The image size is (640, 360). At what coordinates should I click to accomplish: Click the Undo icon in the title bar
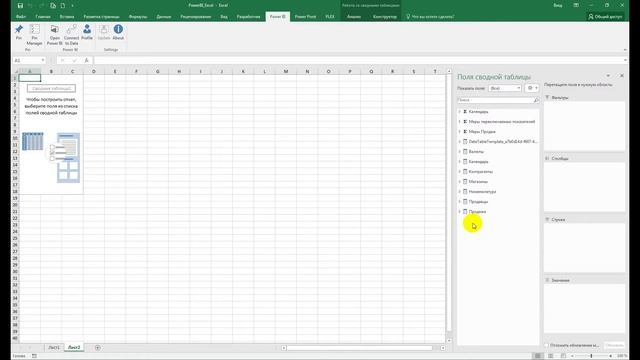(x=30, y=5)
